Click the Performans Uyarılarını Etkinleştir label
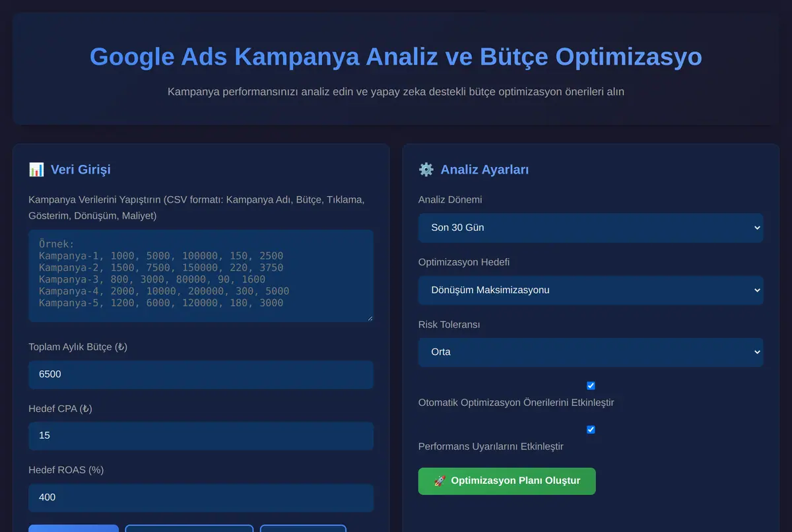The height and width of the screenshot is (532, 792). (x=491, y=446)
